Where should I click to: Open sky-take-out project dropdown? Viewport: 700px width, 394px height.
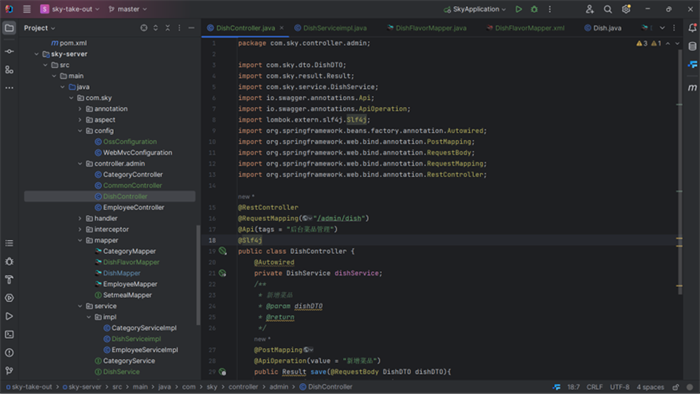coord(70,9)
